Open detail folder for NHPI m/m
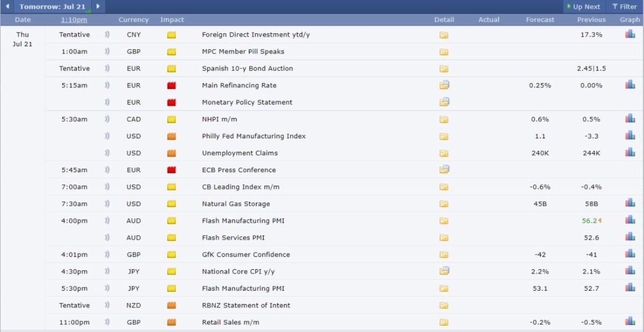 (x=444, y=120)
